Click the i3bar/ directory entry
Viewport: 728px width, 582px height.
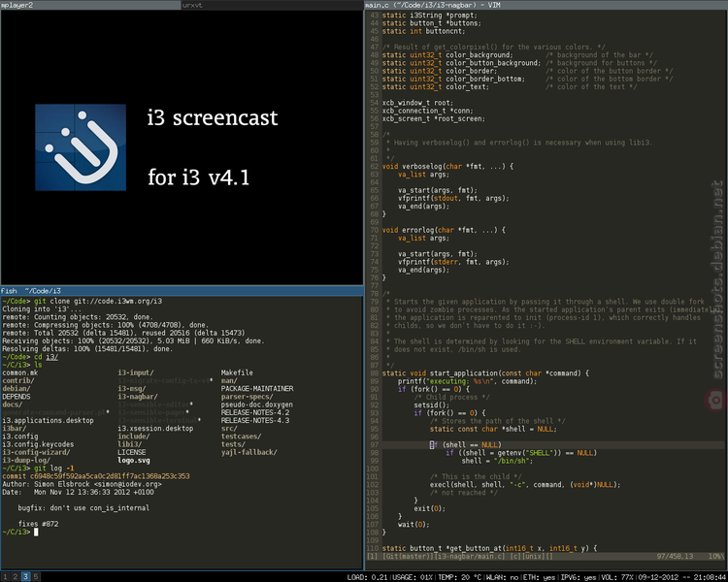[15, 429]
